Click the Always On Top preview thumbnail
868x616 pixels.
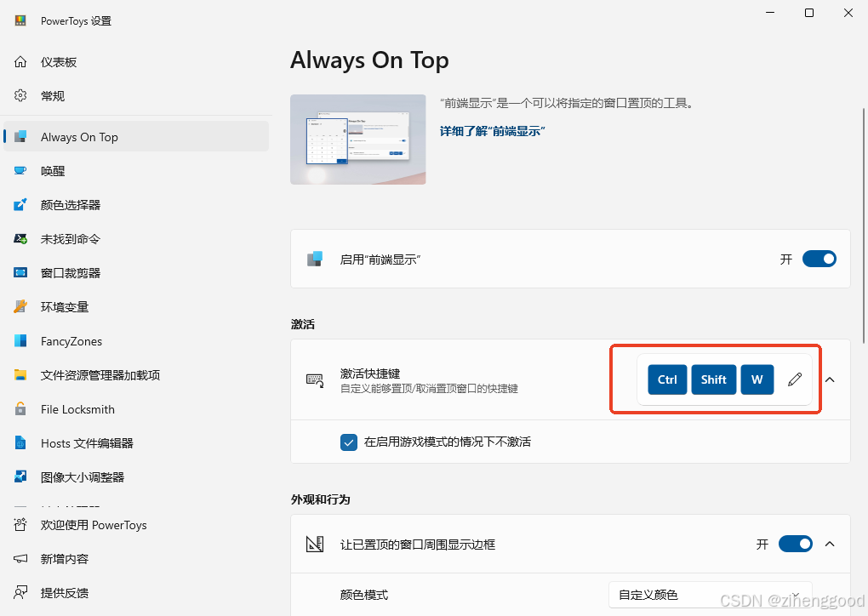point(357,140)
